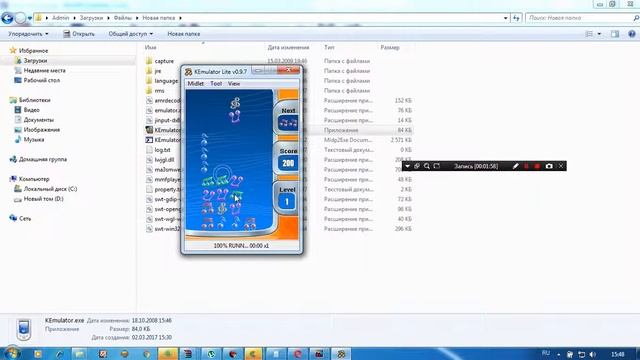Click the Level value 1 in game
Viewport: 640px width, 360px height.
point(287,202)
